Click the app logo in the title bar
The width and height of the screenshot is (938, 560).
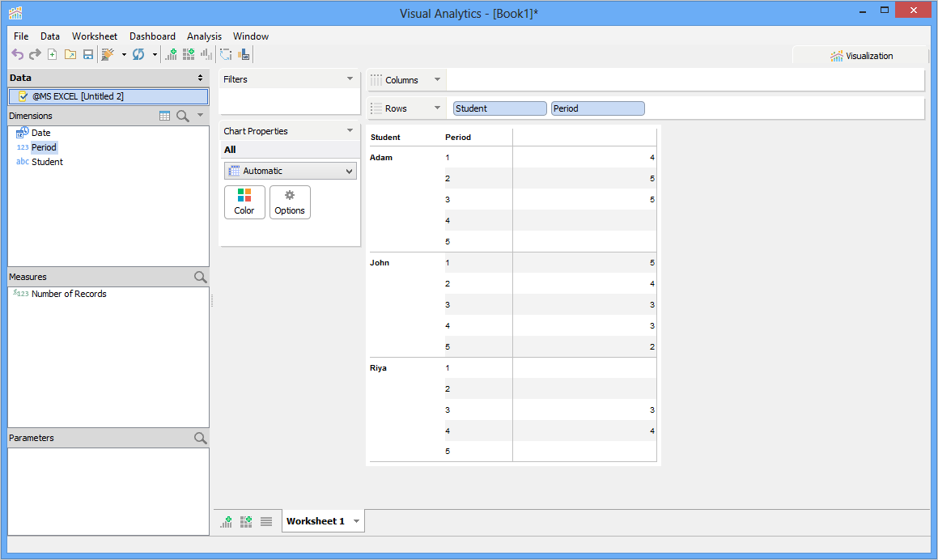pos(15,13)
